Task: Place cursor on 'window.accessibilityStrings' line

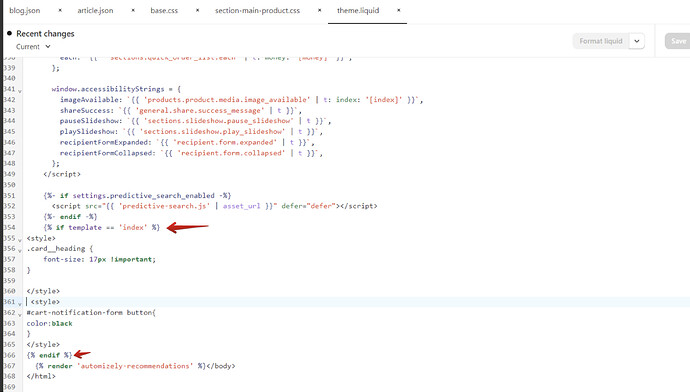Action: point(116,89)
